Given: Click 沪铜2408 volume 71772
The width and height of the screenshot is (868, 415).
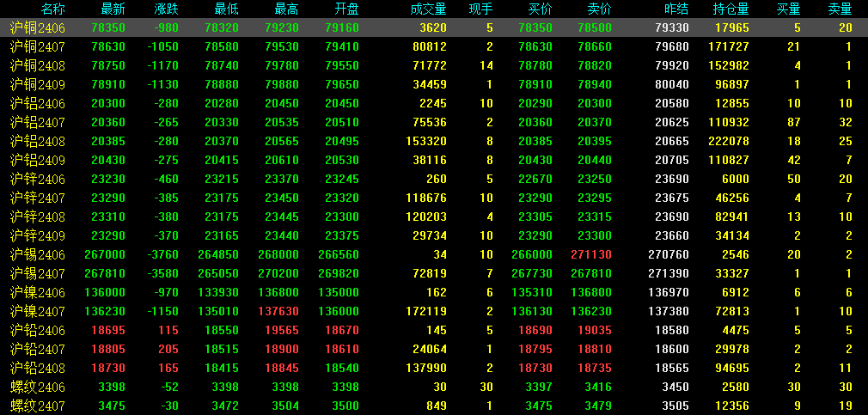Looking at the screenshot, I should pos(430,66).
